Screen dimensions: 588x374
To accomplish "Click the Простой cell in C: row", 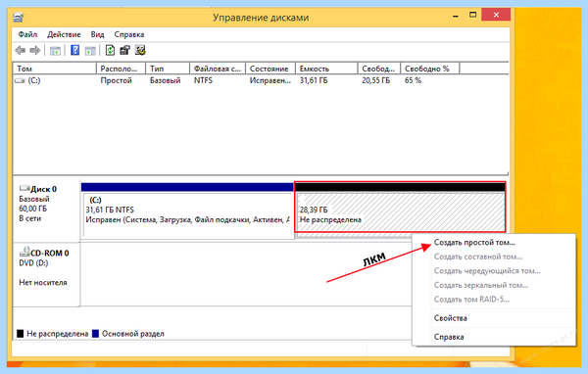I will [117, 80].
